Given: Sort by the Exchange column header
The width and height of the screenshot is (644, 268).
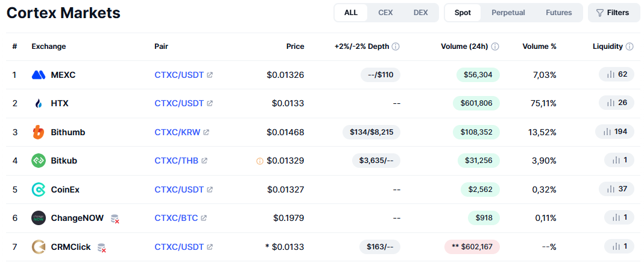Looking at the screenshot, I should 48,46.
